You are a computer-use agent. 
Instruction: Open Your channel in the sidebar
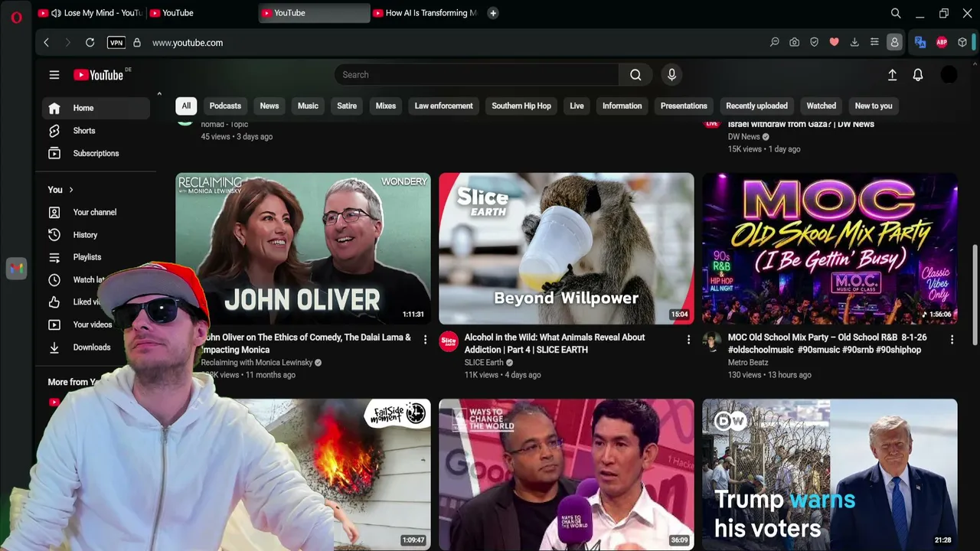96,212
